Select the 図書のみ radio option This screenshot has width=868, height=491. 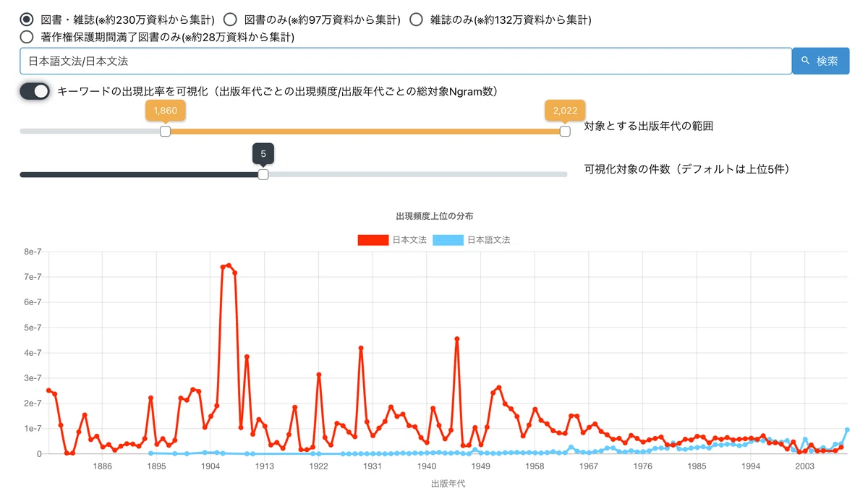230,20
